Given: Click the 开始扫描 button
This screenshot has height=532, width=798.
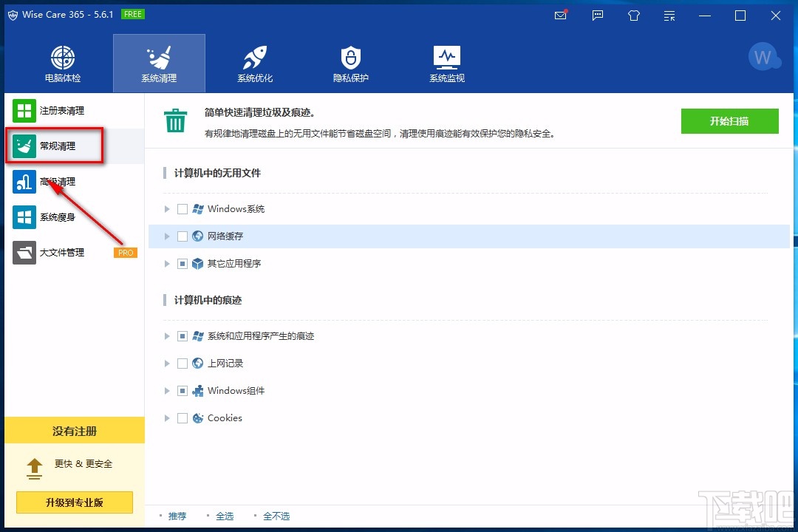Looking at the screenshot, I should coord(730,121).
